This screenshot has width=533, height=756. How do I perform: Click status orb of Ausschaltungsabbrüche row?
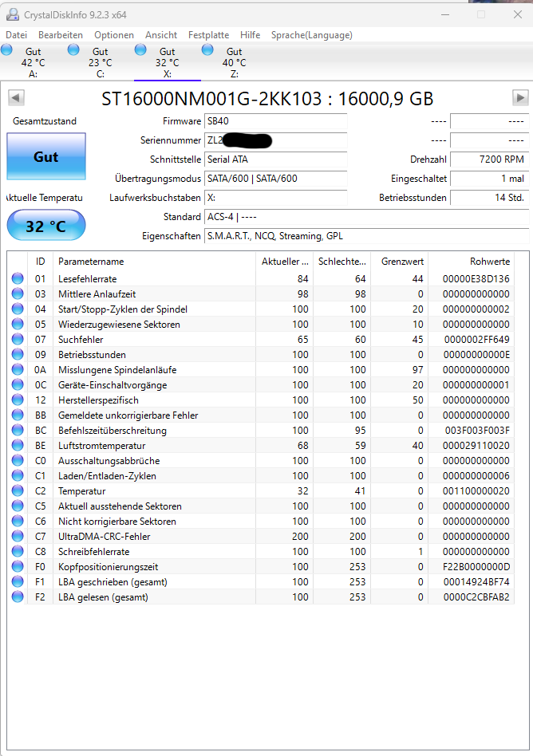tap(18, 460)
